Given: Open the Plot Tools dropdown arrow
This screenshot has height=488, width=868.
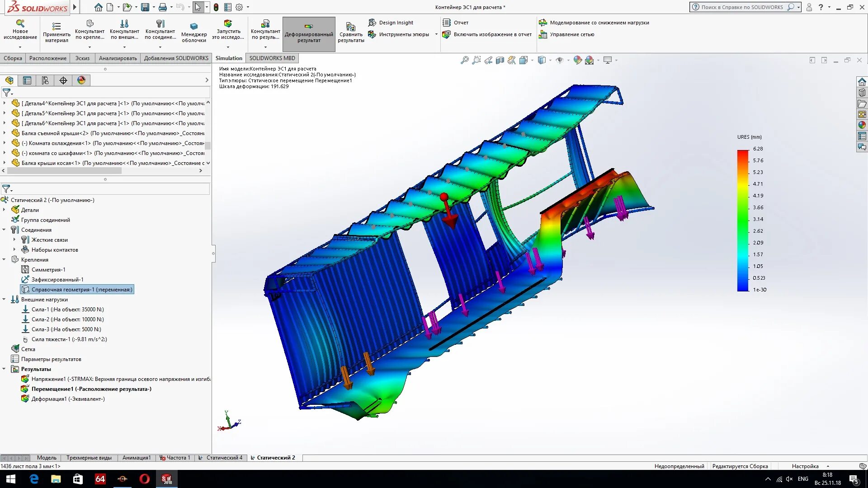Looking at the screenshot, I should click(x=436, y=34).
